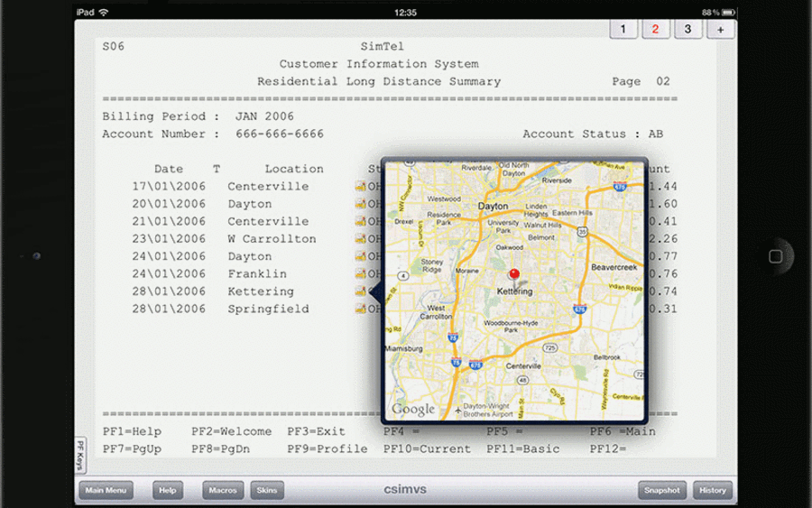Open the Macros button
812x508 pixels.
(x=223, y=490)
